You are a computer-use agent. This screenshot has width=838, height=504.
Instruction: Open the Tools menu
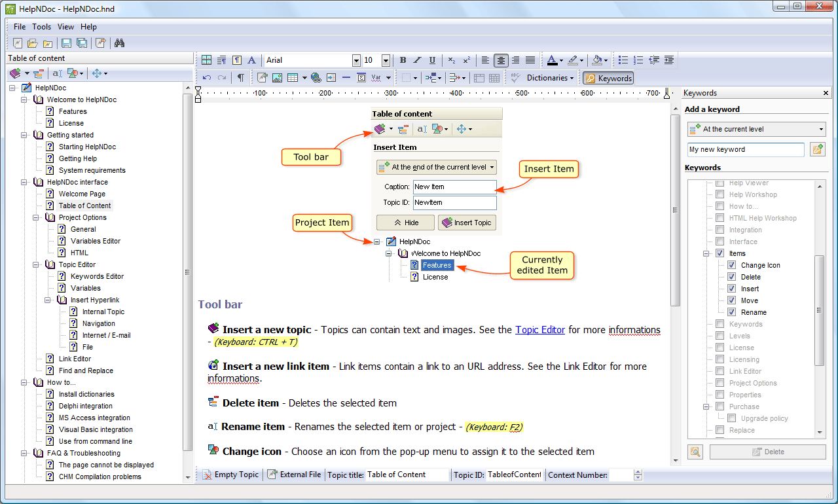coord(42,27)
